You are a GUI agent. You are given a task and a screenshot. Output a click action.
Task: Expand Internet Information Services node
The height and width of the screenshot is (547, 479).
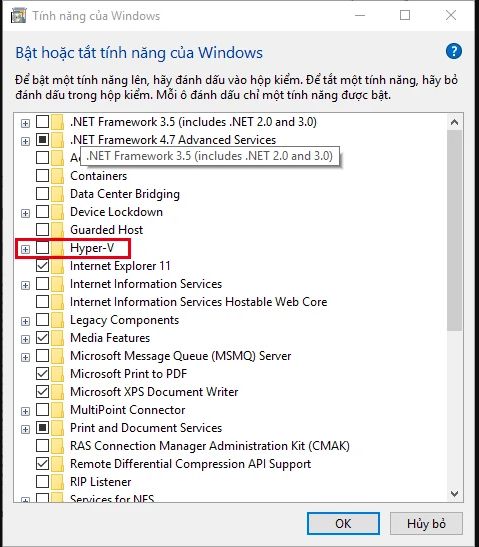tap(25, 285)
